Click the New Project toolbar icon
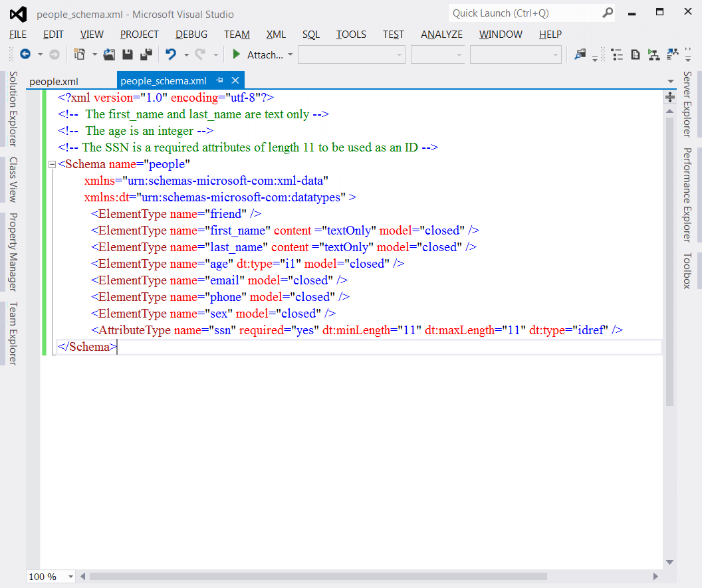Image resolution: width=702 pixels, height=588 pixels. click(x=79, y=54)
